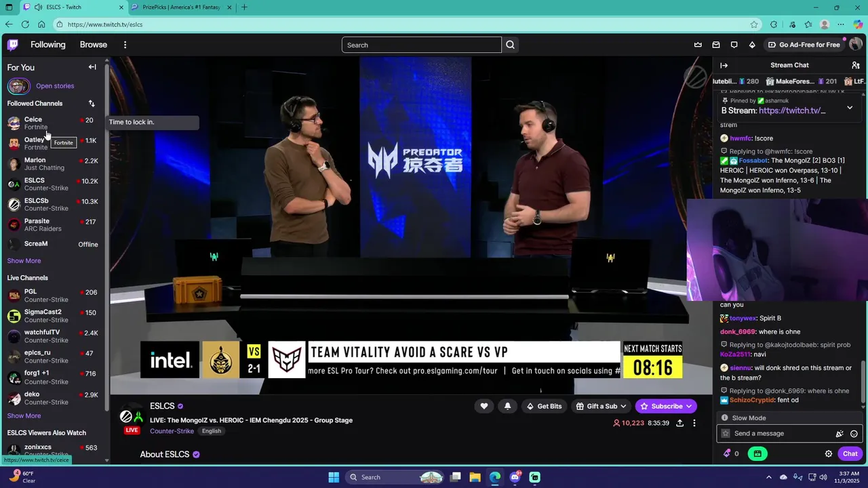Click the taskbar volume speaker icon
The height and width of the screenshot is (488, 868).
tap(823, 477)
